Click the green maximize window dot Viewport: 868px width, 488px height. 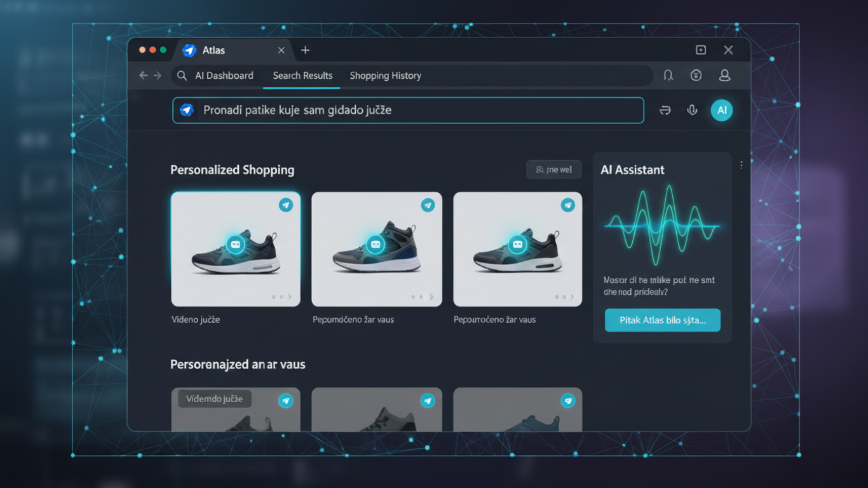click(163, 50)
